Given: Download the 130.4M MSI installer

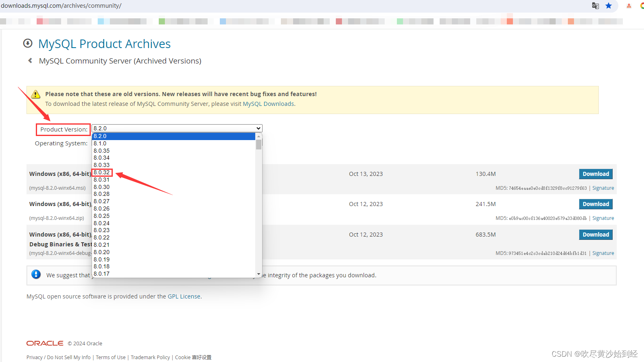Looking at the screenshot, I should coord(596,174).
